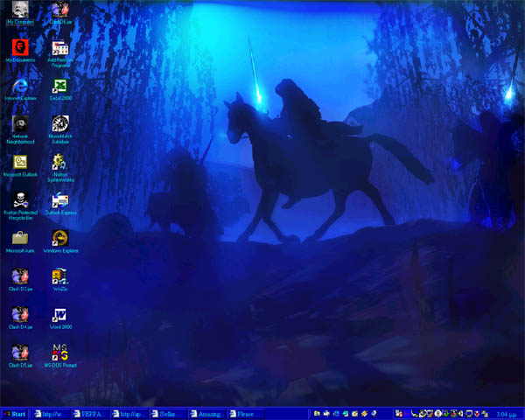Switch to the 'Amazing...' taskbar window
The width and height of the screenshot is (525, 420).
pyautogui.click(x=206, y=414)
